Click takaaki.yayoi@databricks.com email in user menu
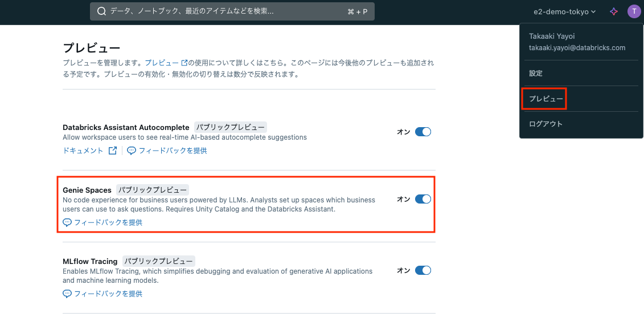This screenshot has width=644, height=321. [577, 48]
